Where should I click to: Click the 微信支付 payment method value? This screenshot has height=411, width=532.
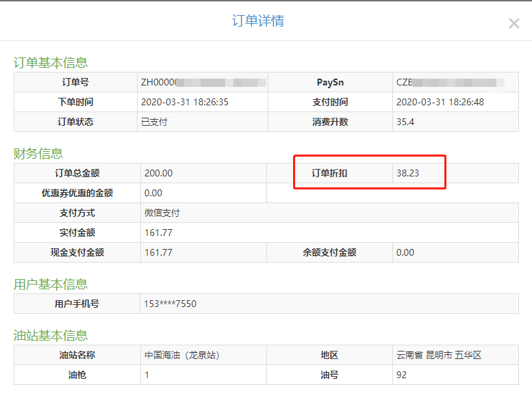click(162, 213)
